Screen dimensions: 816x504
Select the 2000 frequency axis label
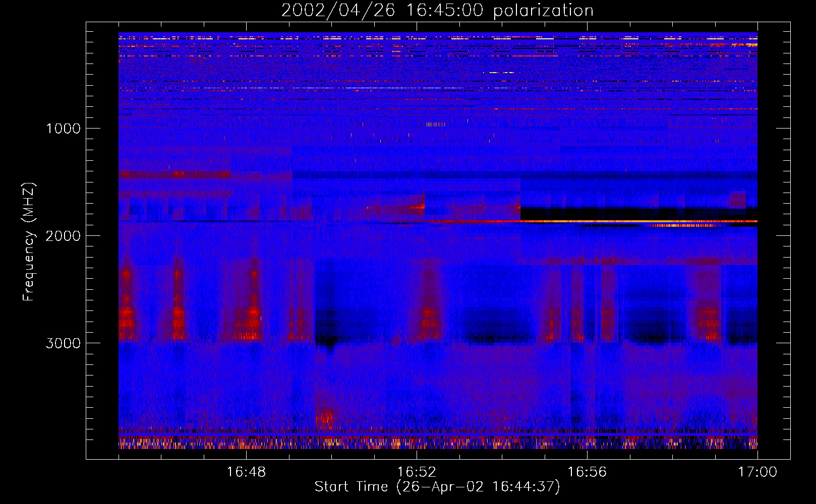[63, 236]
